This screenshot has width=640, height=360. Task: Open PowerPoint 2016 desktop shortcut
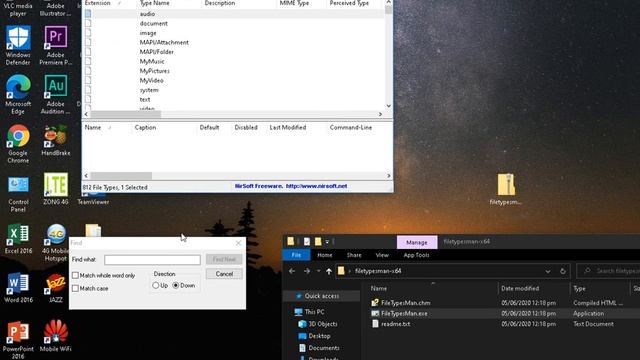point(18,340)
